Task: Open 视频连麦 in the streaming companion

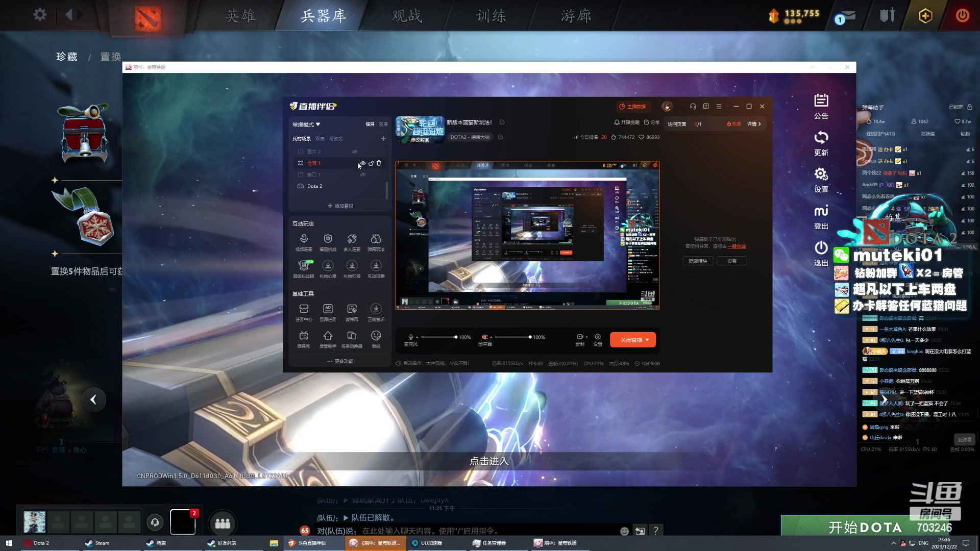Action: coord(304,242)
